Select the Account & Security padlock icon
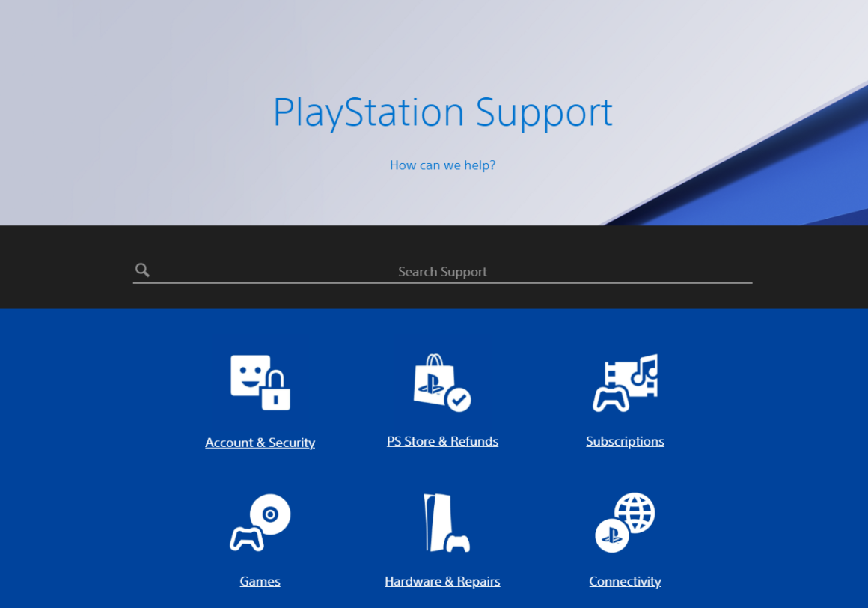This screenshot has width=868, height=608. pyautogui.click(x=260, y=383)
